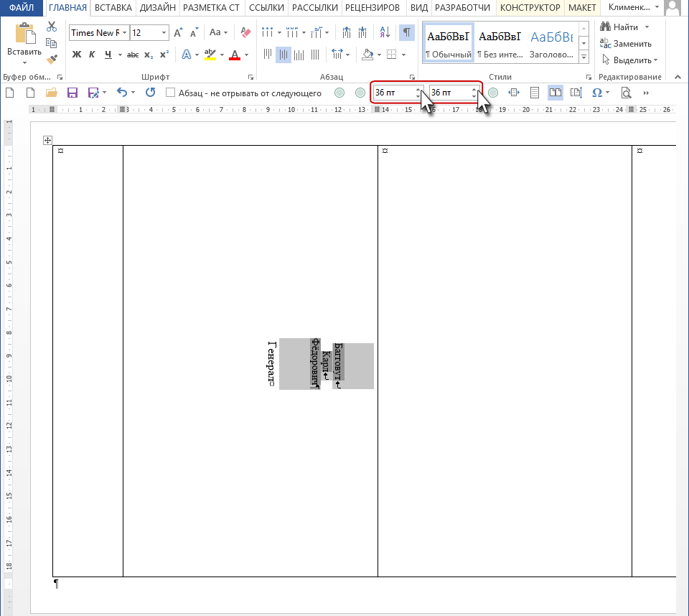Click the Clear Formatting eraser icon
The width and height of the screenshot is (689, 616).
coord(245,32)
